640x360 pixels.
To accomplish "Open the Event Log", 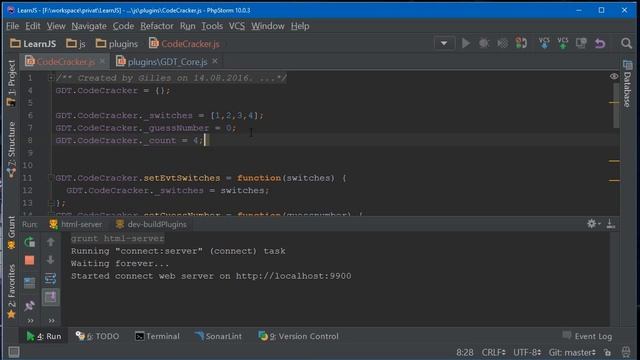I will (587, 336).
